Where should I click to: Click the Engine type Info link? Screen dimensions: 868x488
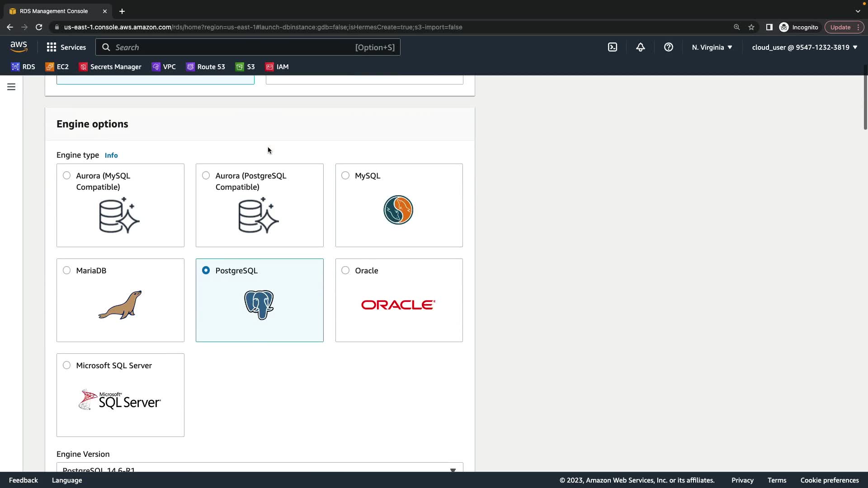(x=111, y=155)
